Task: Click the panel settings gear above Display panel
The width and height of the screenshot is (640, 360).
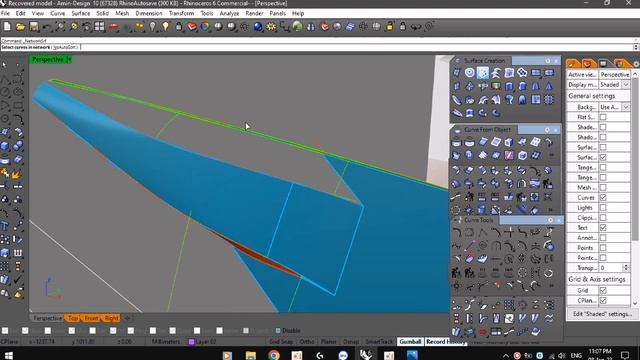Action: tap(636, 64)
